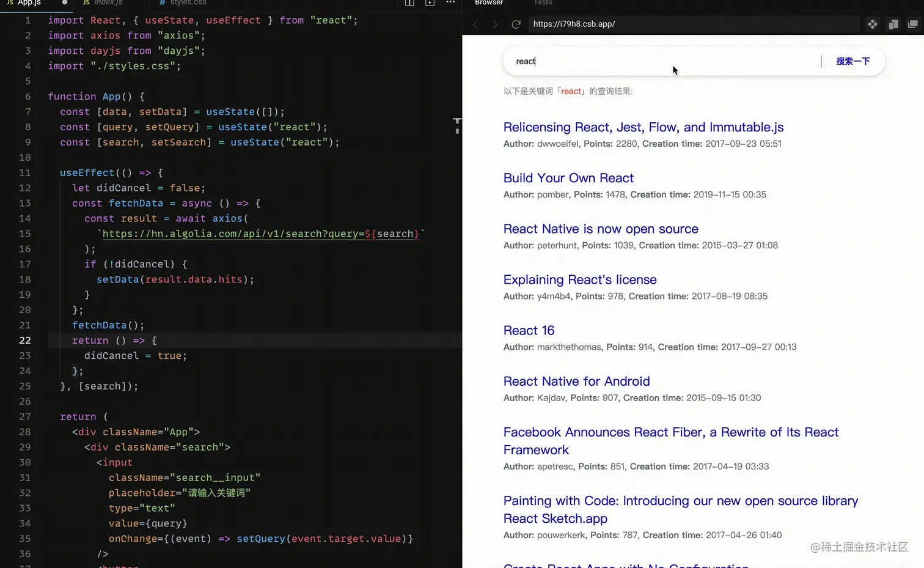The image size is (924, 568).
Task: Open Facebook Announces React Fiber link
Action: point(671,441)
